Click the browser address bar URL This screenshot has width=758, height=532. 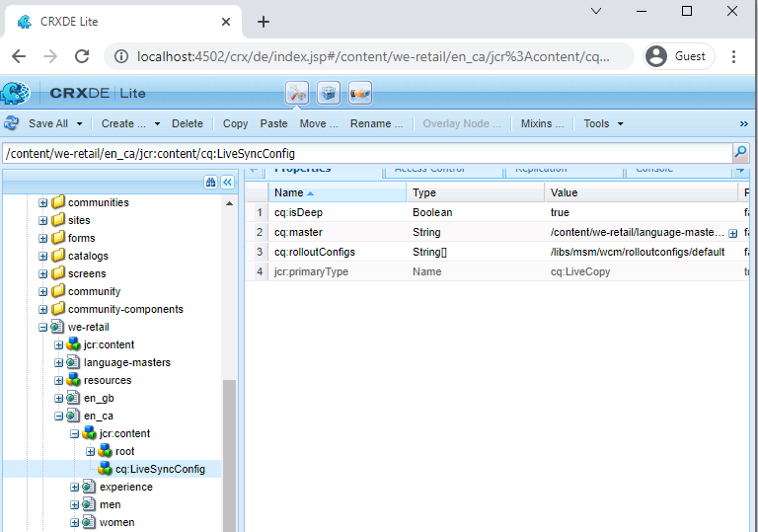coord(373,56)
